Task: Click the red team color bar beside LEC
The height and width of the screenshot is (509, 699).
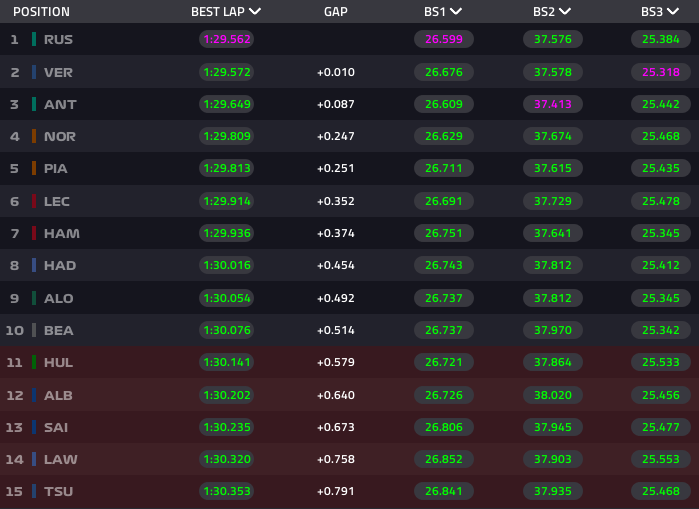Action: coord(34,201)
